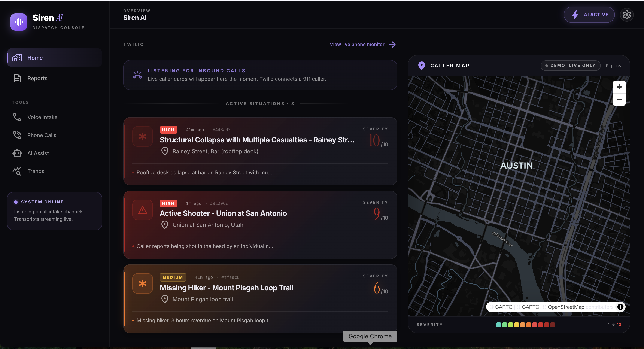
Task: Click the Active Shooter warning triangle icon
Action: coord(143,210)
